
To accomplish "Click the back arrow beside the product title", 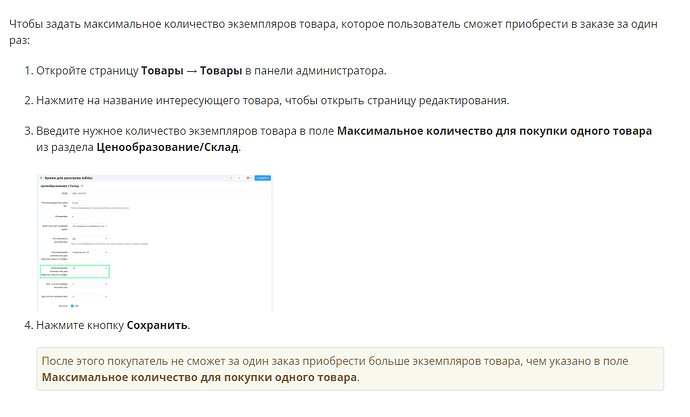I will 39,177.
